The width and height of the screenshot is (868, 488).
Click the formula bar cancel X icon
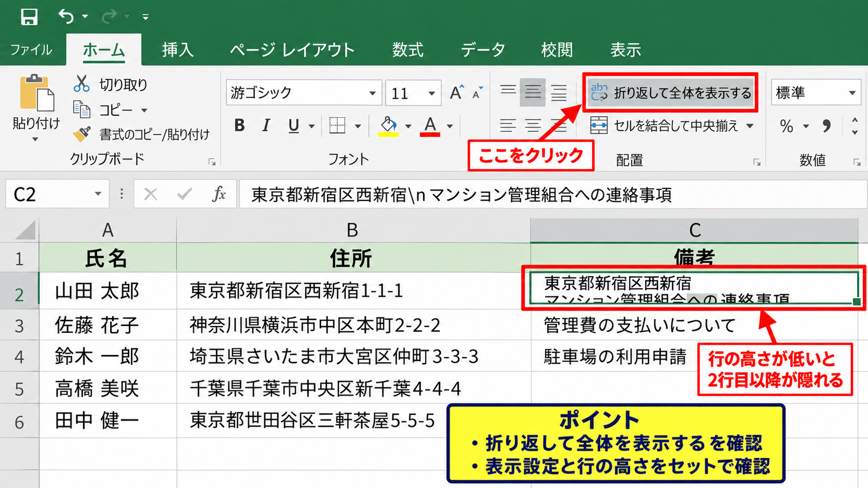151,194
